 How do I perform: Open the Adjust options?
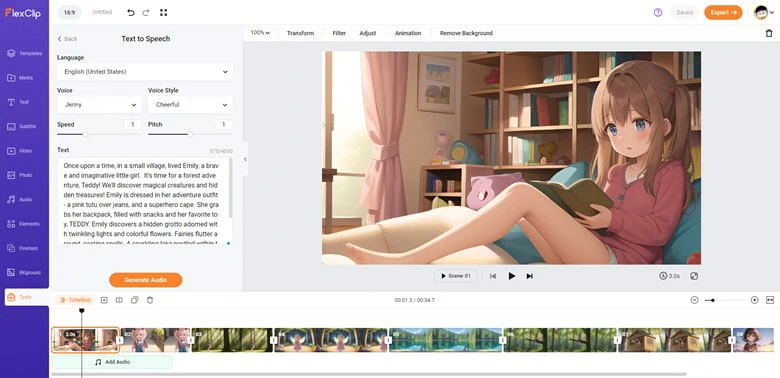click(368, 33)
